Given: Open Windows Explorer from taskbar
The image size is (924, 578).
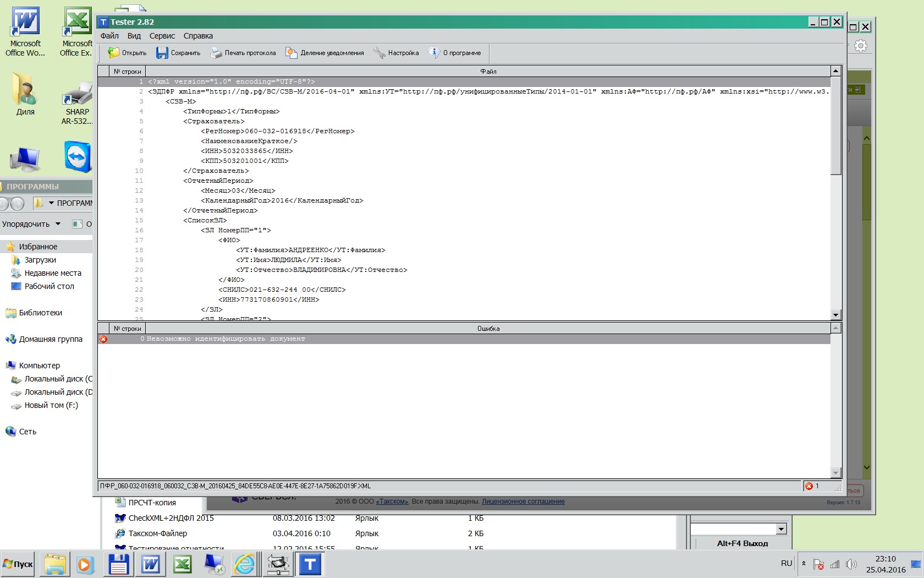Looking at the screenshot, I should pos(55,564).
